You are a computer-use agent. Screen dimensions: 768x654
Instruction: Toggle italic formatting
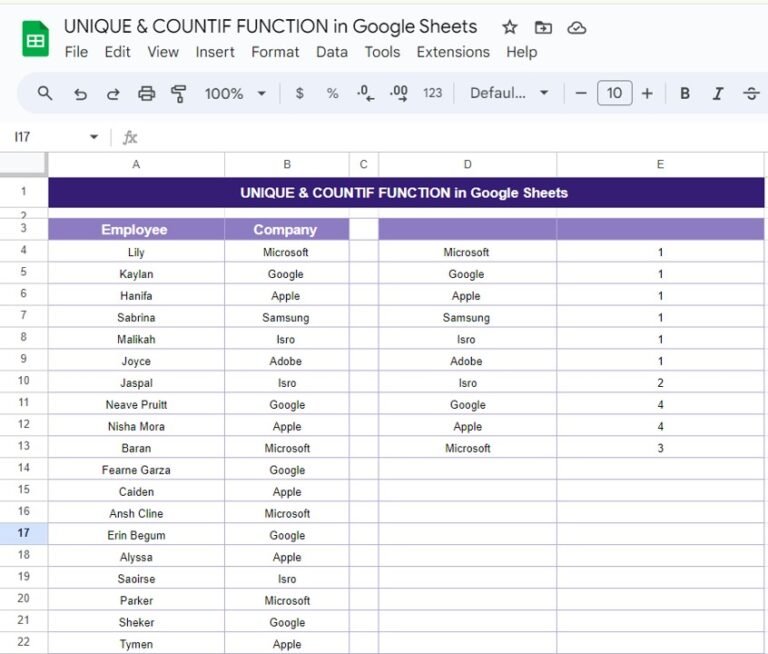point(718,93)
